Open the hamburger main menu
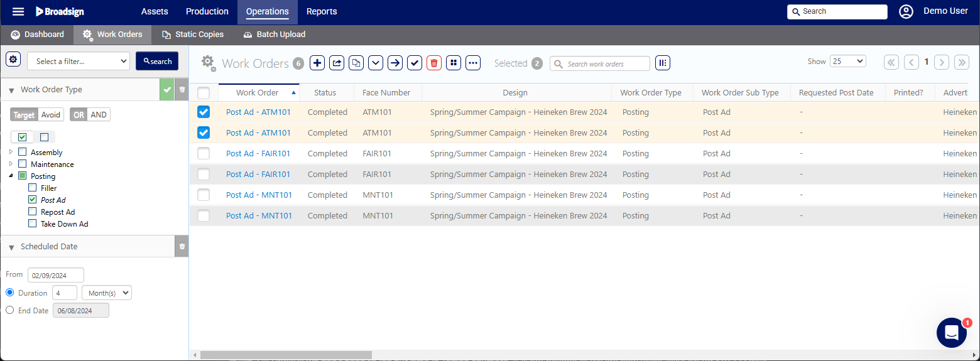The image size is (980, 361). pos(18,11)
